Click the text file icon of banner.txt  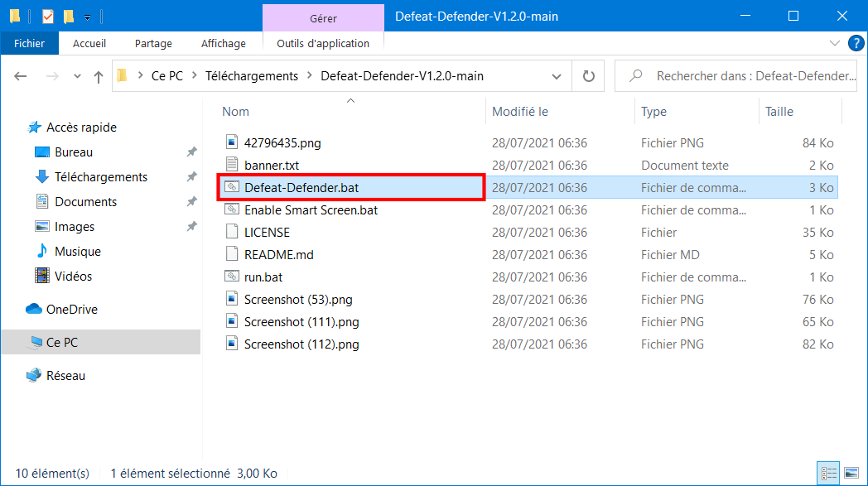[x=232, y=165]
